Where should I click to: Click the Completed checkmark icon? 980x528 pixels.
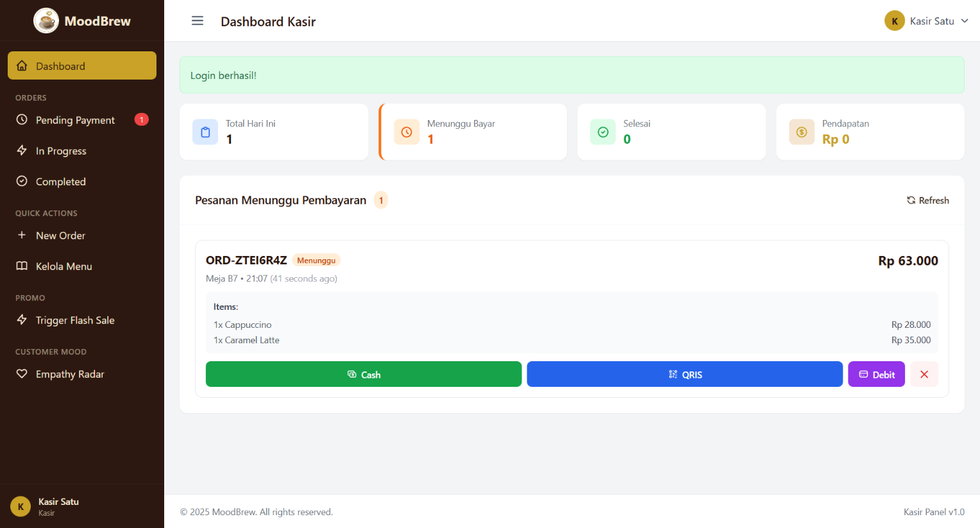pos(21,181)
